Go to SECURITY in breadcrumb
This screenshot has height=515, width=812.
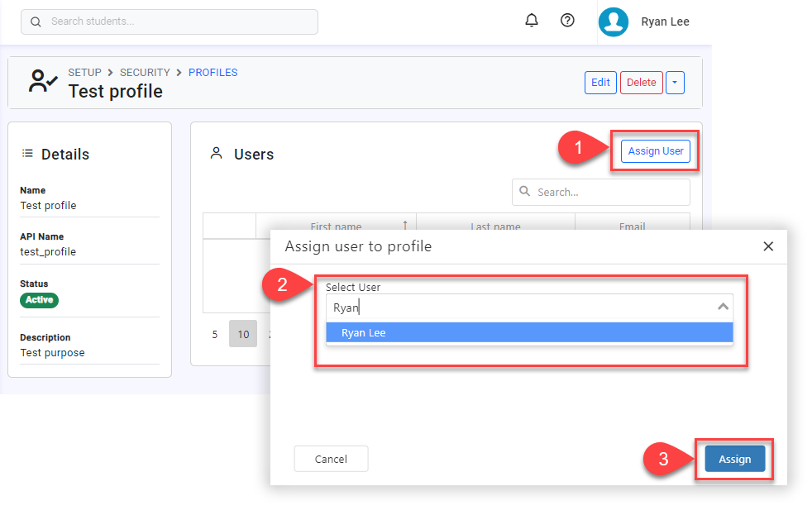(145, 73)
